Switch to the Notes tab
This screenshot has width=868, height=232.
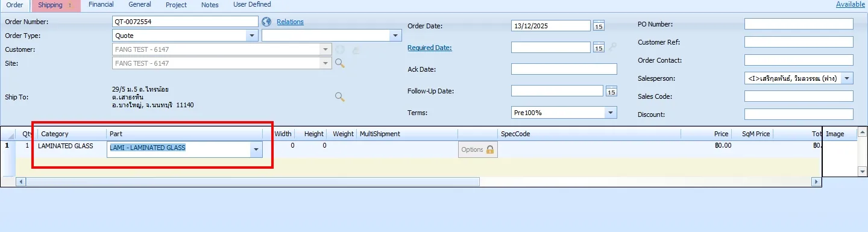click(210, 4)
